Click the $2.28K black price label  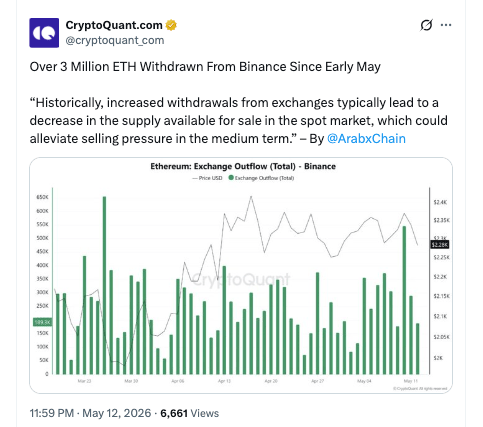click(x=440, y=245)
